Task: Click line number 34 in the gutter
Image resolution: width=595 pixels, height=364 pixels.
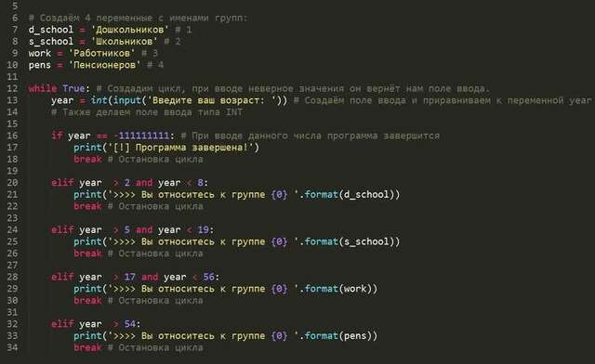Action: [12, 347]
